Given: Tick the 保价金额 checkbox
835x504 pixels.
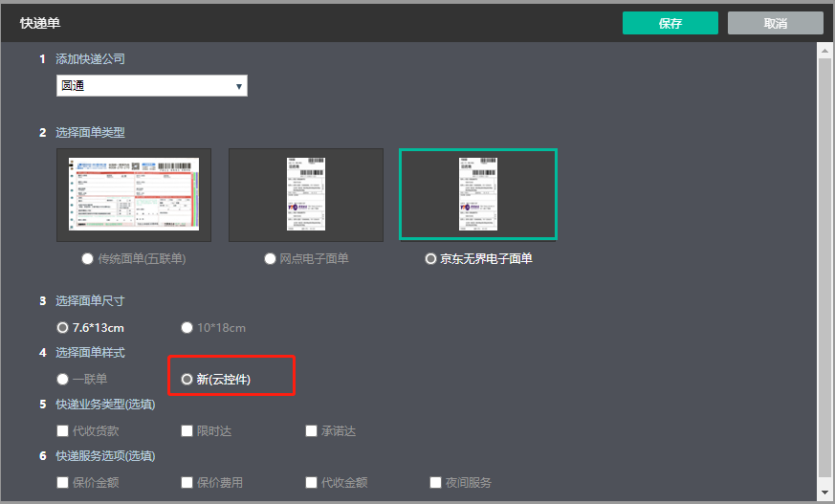Looking at the screenshot, I should pyautogui.click(x=62, y=482).
